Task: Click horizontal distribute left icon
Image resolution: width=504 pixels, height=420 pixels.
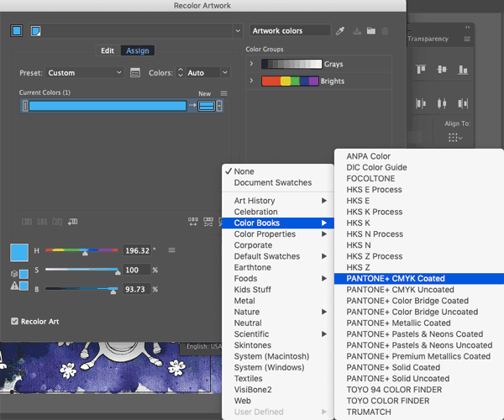Action: 421,103
